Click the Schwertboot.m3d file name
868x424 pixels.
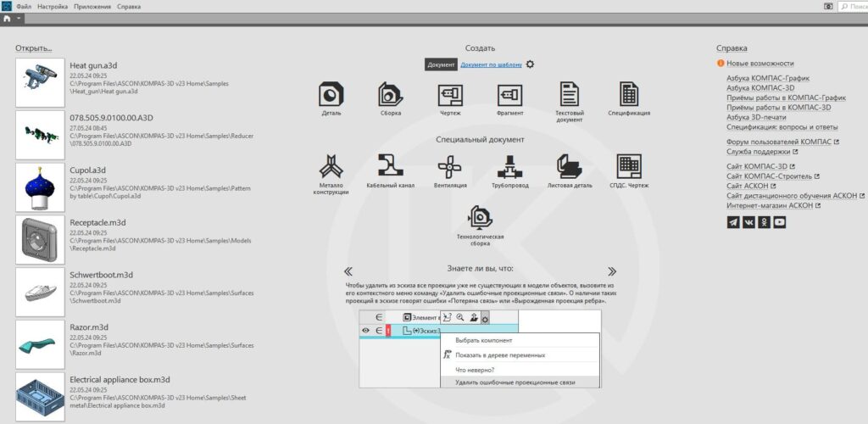click(x=102, y=275)
